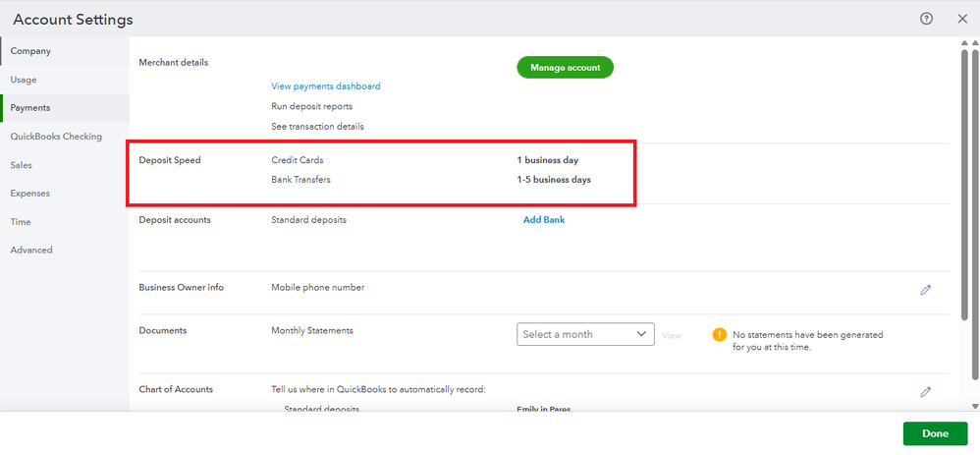Image resolution: width=980 pixels, height=455 pixels.
Task: Switch to the Sales tab
Action: tap(65, 165)
